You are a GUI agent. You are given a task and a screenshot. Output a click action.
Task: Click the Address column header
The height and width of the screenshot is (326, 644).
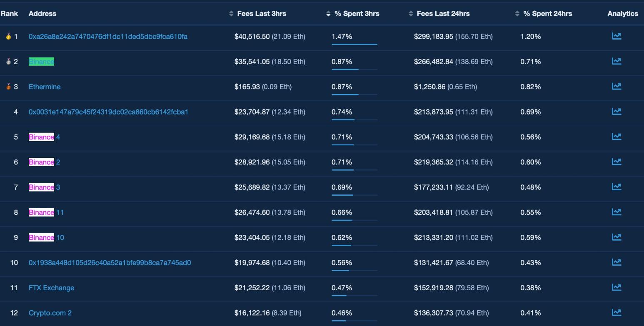pyautogui.click(x=42, y=14)
